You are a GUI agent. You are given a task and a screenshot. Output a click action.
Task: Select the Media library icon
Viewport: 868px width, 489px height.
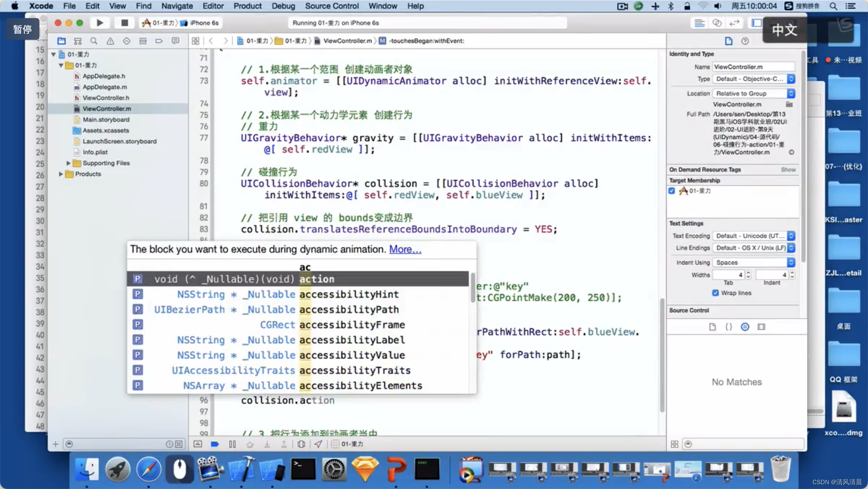tap(761, 327)
